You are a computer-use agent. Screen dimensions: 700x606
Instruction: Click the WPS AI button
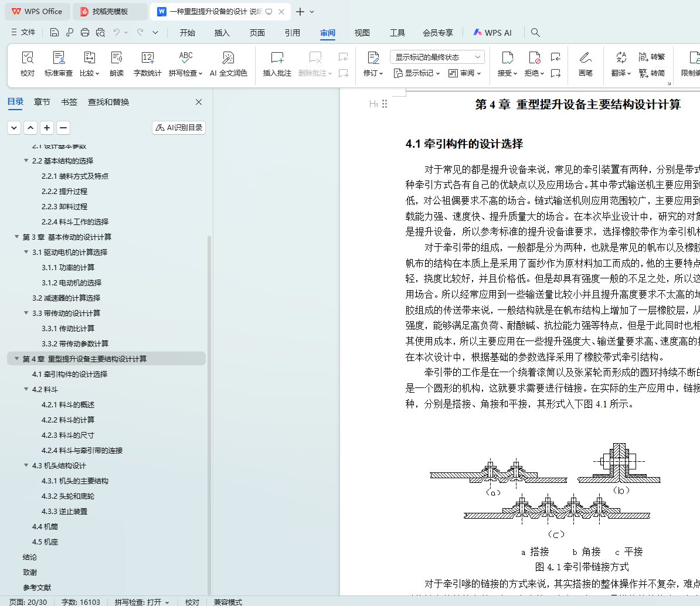pos(492,32)
